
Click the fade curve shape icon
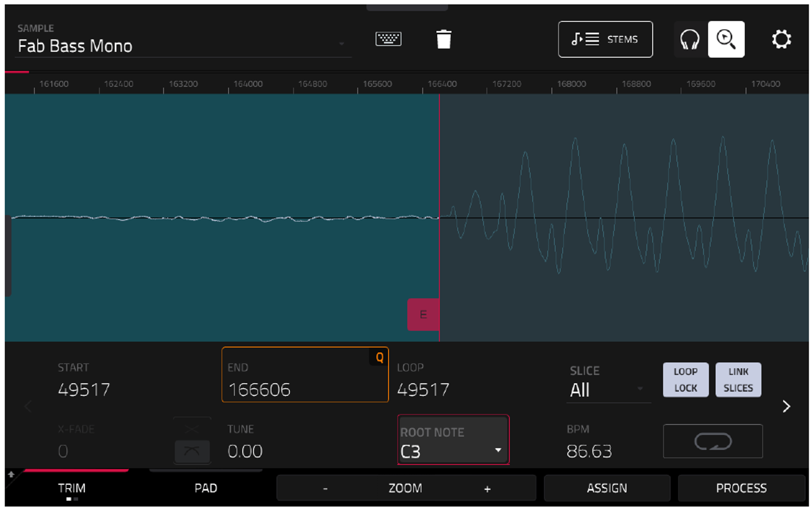click(192, 451)
